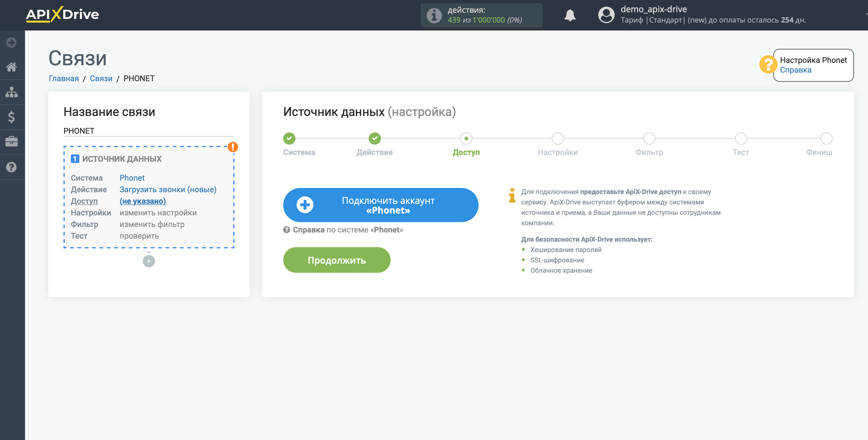Open billing dollar icon in sidebar
The height and width of the screenshot is (440, 868).
tap(12, 117)
